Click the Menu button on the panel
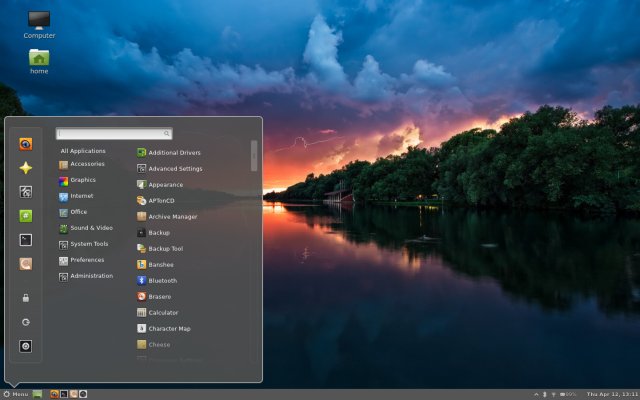Screen dimensions: 640x400 [x=16, y=394]
